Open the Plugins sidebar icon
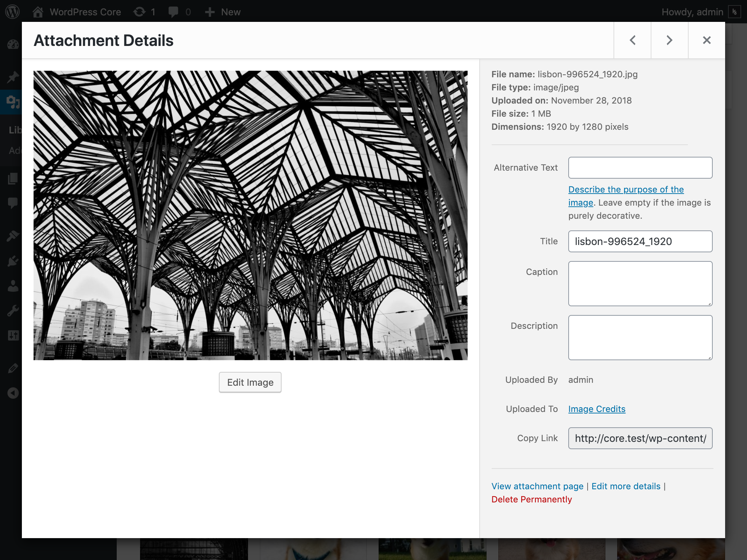 click(13, 261)
